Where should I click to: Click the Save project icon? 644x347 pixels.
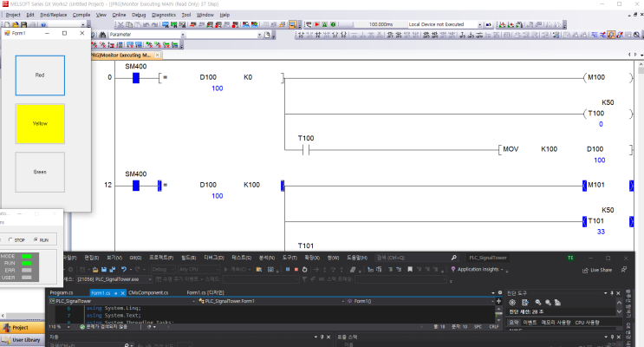click(x=23, y=24)
